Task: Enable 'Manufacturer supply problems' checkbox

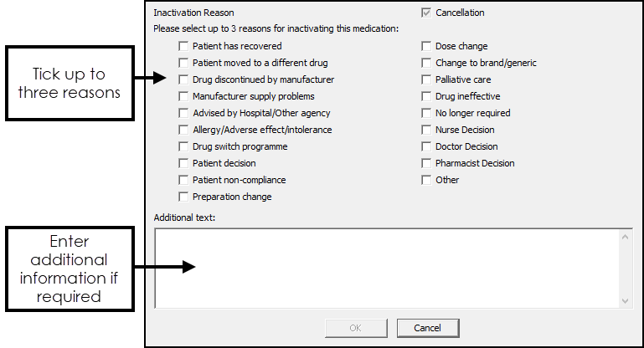Action: pos(183,97)
